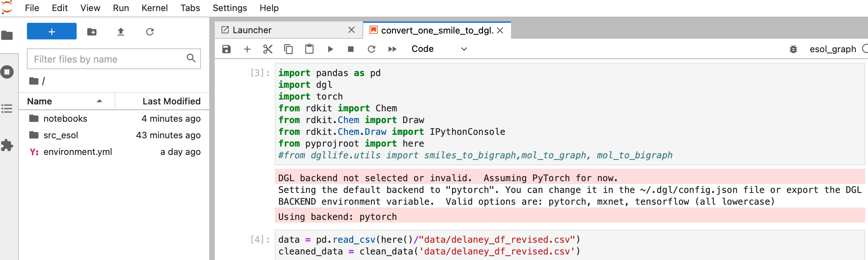Viewport: 868px width, 260px height.
Task: Open the running terminals and kernels panel
Action: (7, 72)
